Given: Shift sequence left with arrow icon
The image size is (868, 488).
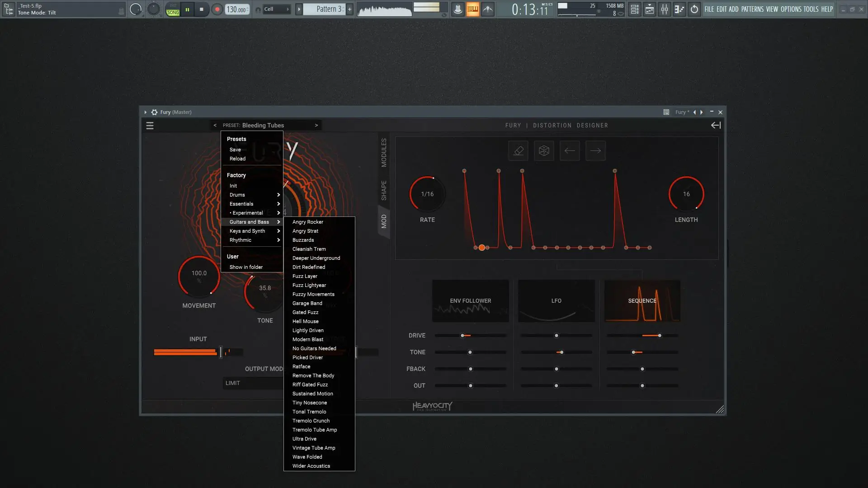Looking at the screenshot, I should [x=570, y=151].
